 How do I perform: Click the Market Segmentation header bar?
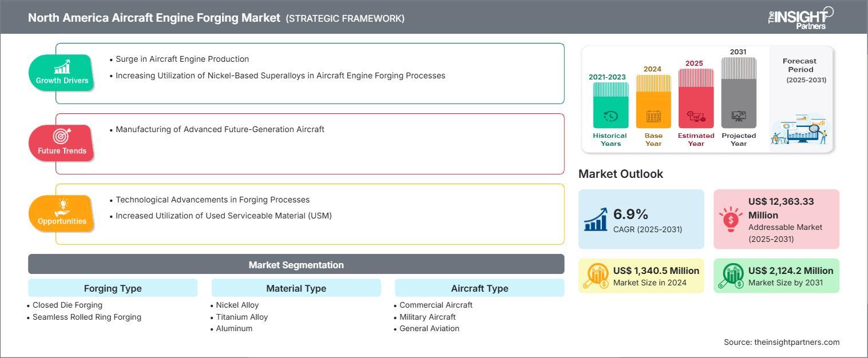296,265
